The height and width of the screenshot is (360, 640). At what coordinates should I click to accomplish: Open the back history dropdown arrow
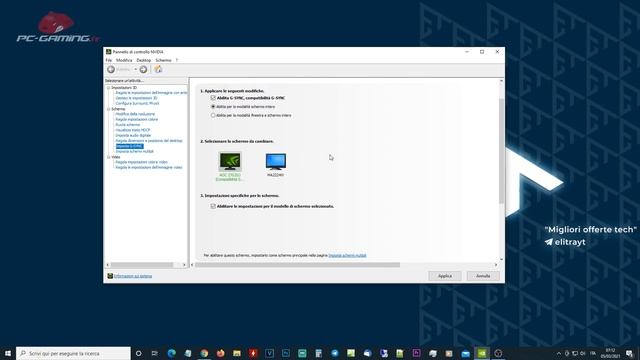point(136,69)
